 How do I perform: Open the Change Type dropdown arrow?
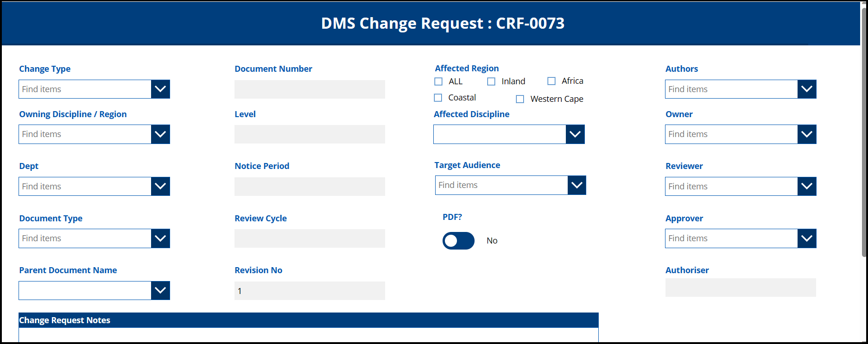pyautogui.click(x=160, y=89)
